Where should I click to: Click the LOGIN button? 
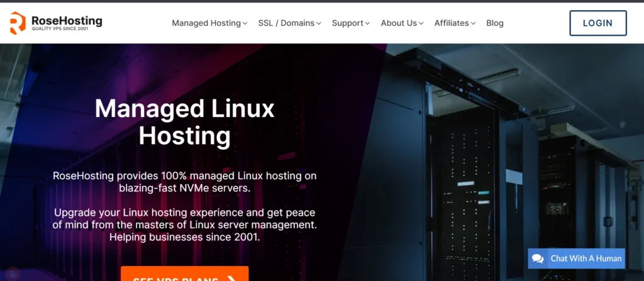(x=598, y=23)
